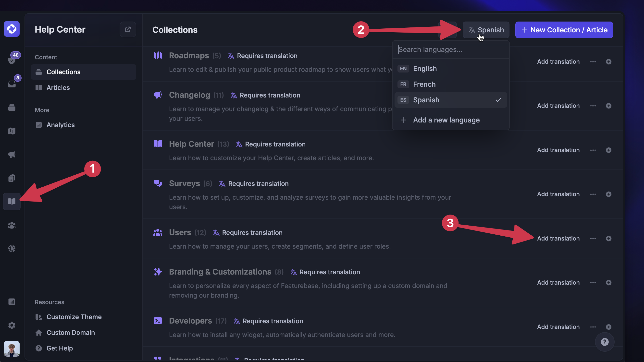This screenshot has height=362, width=644.
Task: Open the inbox icon showing 3 notifications
Action: point(12,84)
